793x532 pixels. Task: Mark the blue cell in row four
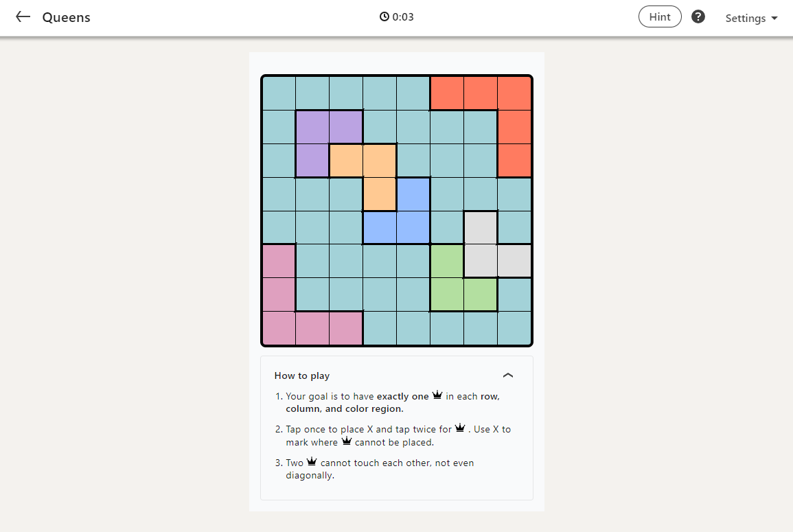413,194
